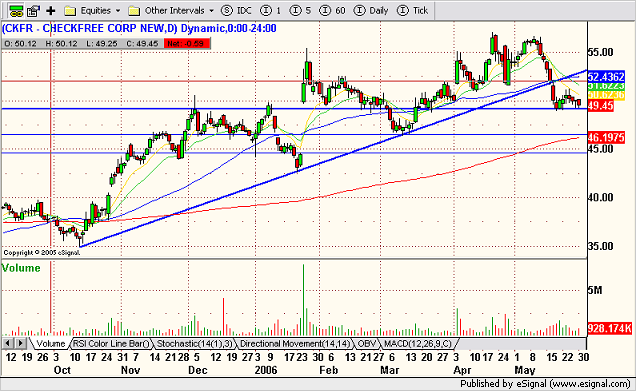636x391 pixels.
Task: Switch to the 60-minute interval
Action: pyautogui.click(x=332, y=11)
